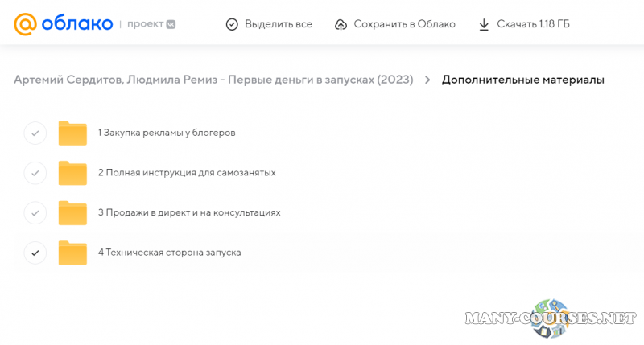Click Дополнительные материалы breadcrumb
Image resolution: width=644 pixels, height=345 pixels.
[x=522, y=80]
